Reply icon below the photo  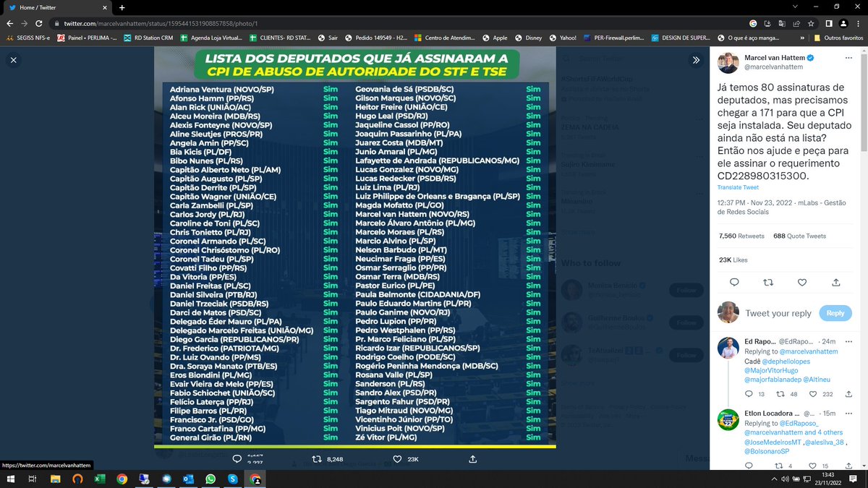(237, 459)
